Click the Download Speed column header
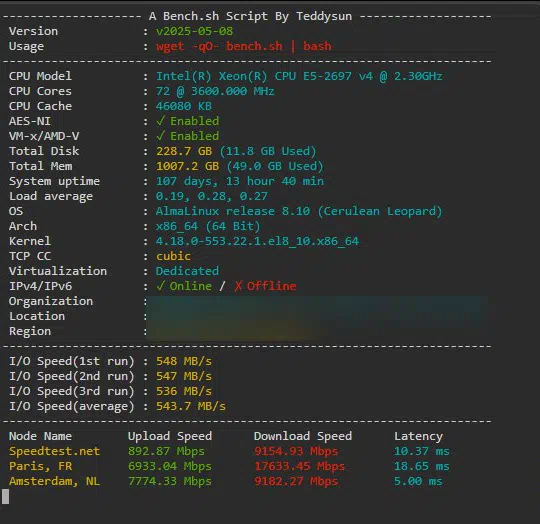 point(303,436)
